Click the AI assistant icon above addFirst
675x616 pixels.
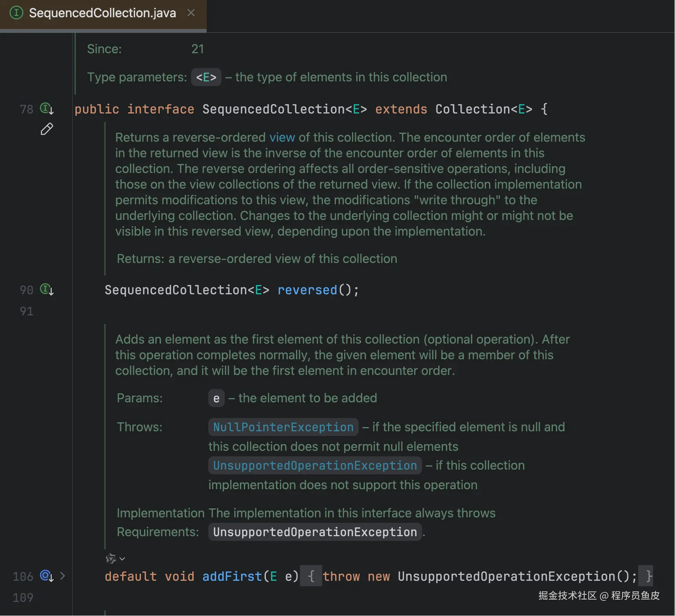coord(111,558)
